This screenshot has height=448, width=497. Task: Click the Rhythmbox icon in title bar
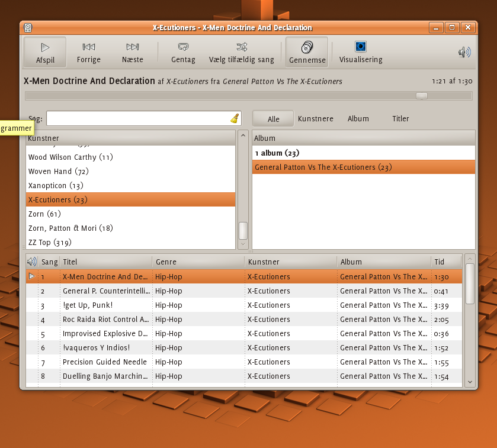(x=28, y=28)
